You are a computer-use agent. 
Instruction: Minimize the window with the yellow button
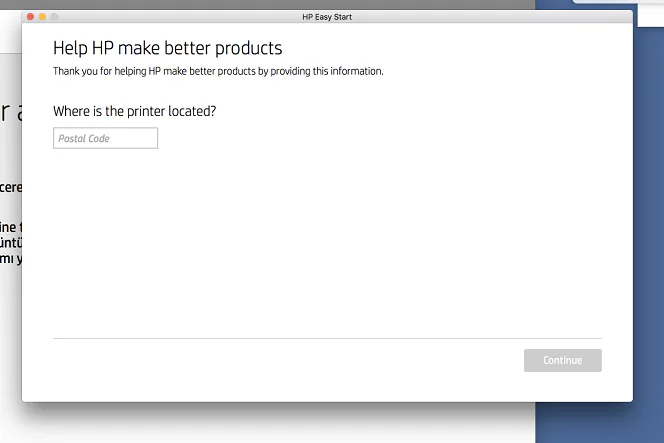click(42, 17)
